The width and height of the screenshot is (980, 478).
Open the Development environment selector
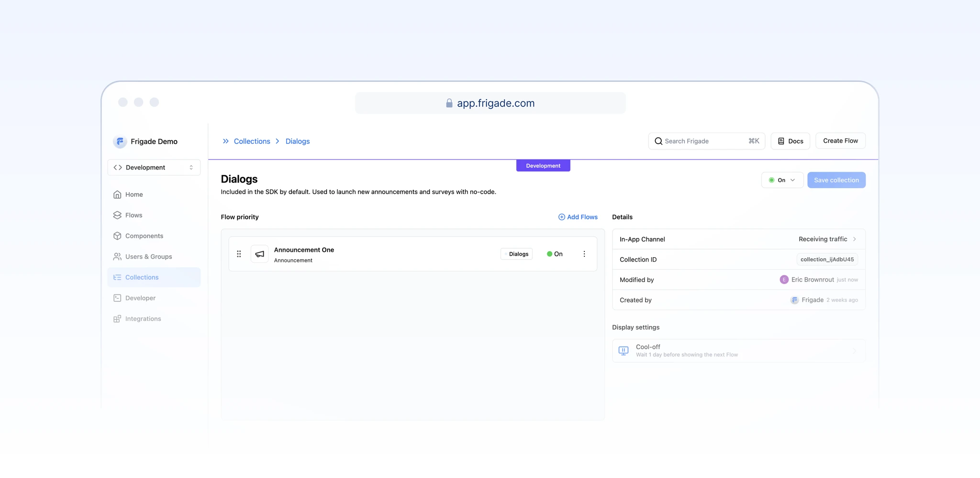point(154,168)
